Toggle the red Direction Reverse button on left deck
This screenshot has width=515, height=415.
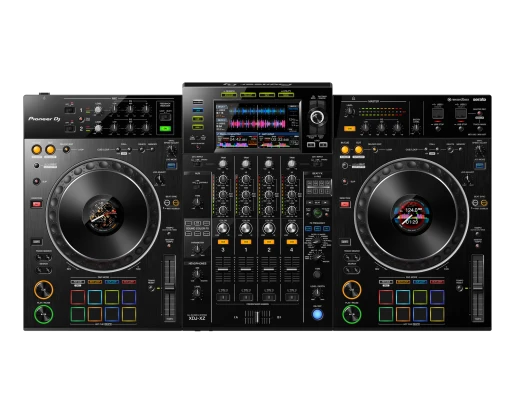click(x=37, y=204)
